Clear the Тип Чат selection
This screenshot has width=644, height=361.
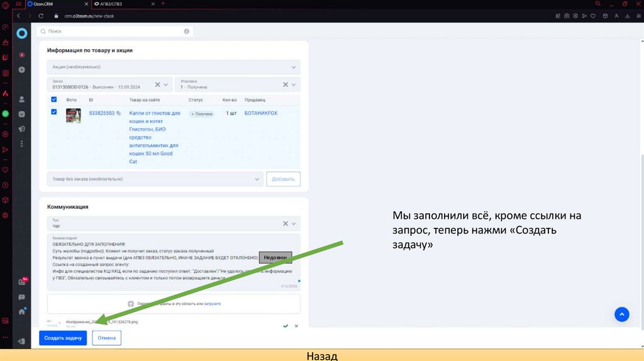pos(286,224)
